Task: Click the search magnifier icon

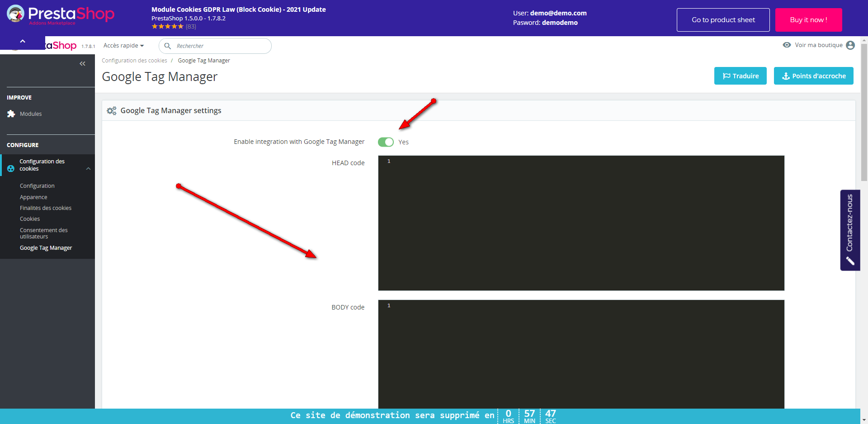Action: click(168, 46)
